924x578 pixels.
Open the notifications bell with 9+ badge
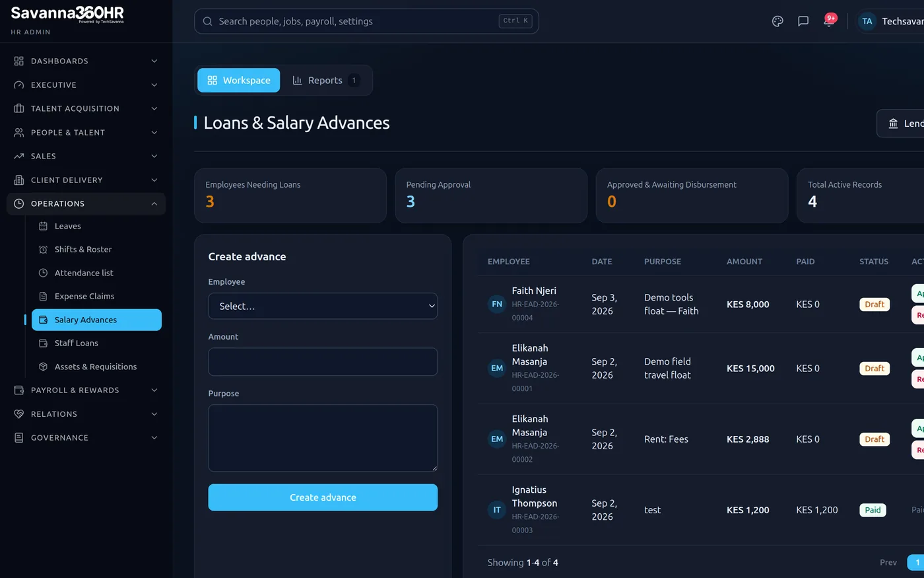point(829,20)
